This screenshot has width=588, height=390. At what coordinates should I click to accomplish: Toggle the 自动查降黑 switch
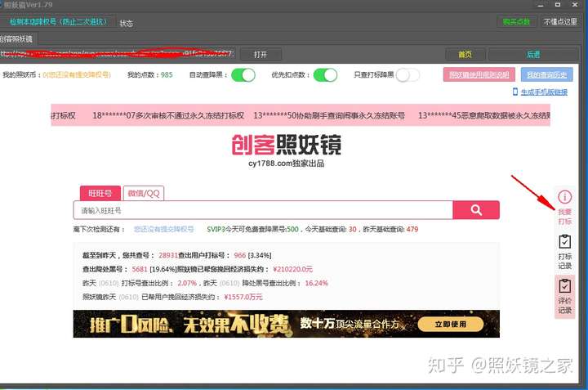(243, 75)
